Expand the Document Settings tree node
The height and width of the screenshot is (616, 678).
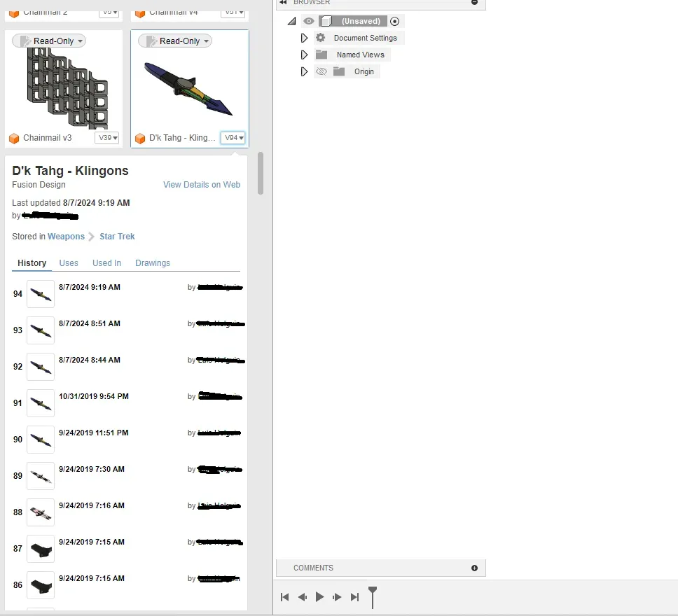point(304,38)
